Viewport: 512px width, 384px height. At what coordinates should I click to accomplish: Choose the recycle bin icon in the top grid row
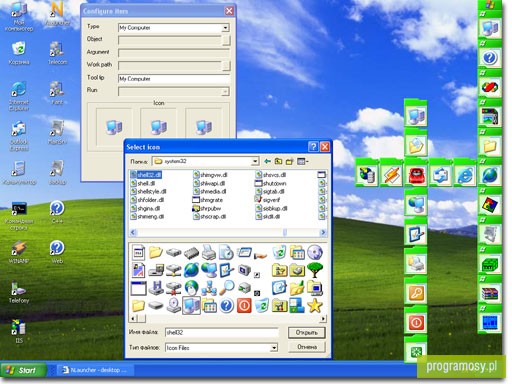279,252
